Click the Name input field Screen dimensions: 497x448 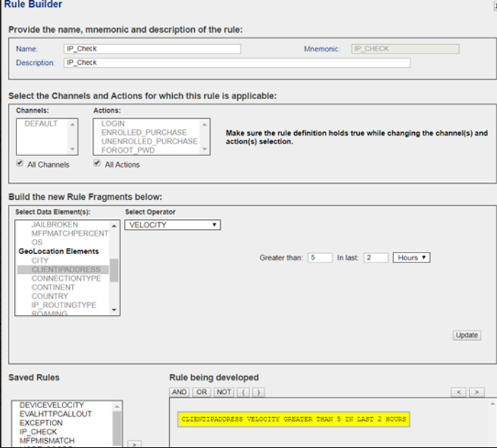tap(152, 49)
